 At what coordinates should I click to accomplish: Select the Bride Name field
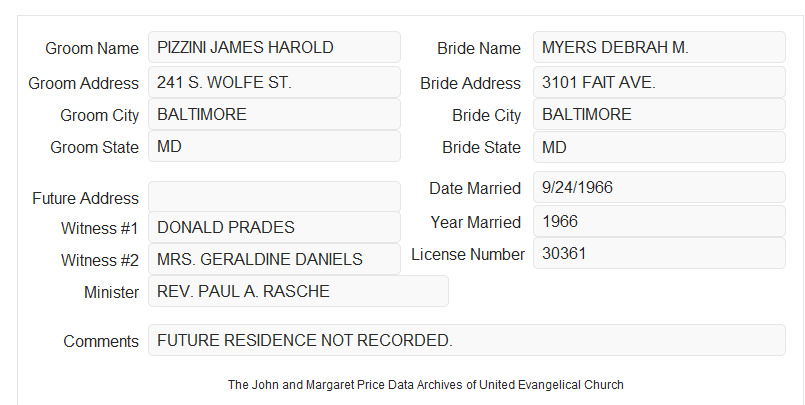click(x=659, y=47)
